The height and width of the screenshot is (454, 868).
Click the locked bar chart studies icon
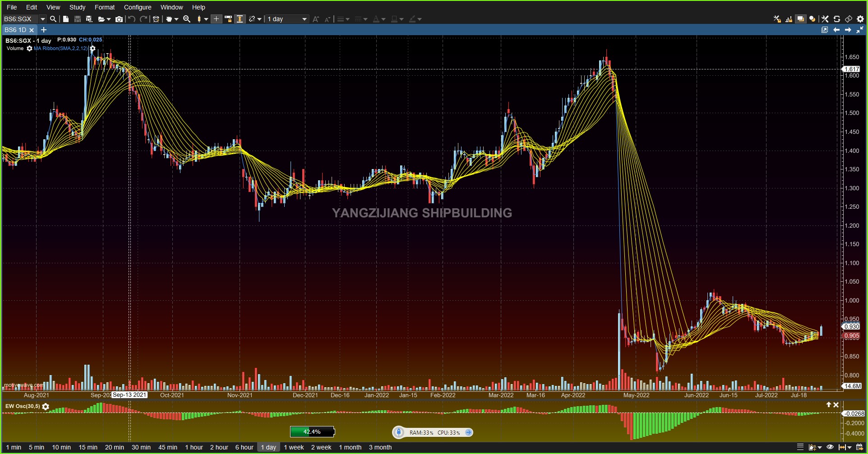tap(789, 19)
